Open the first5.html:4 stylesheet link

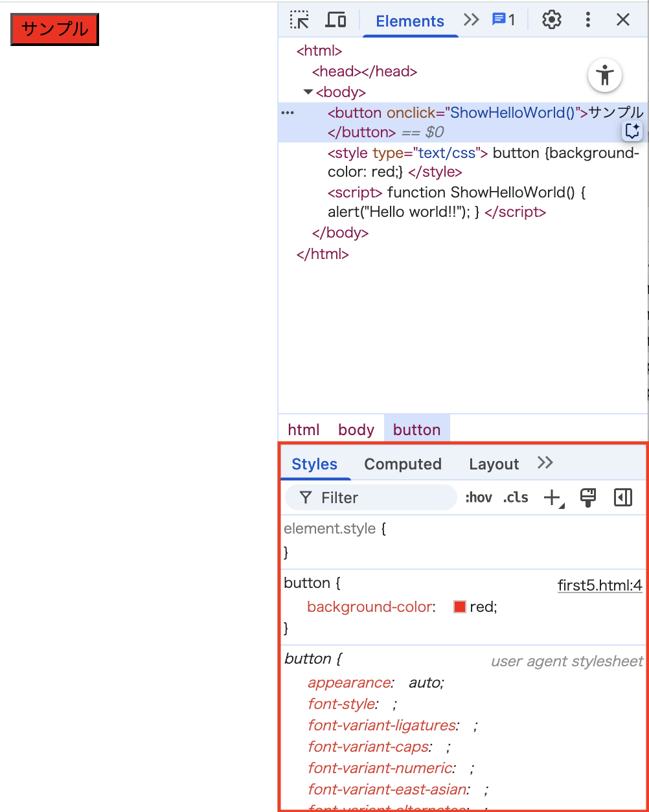point(599,585)
